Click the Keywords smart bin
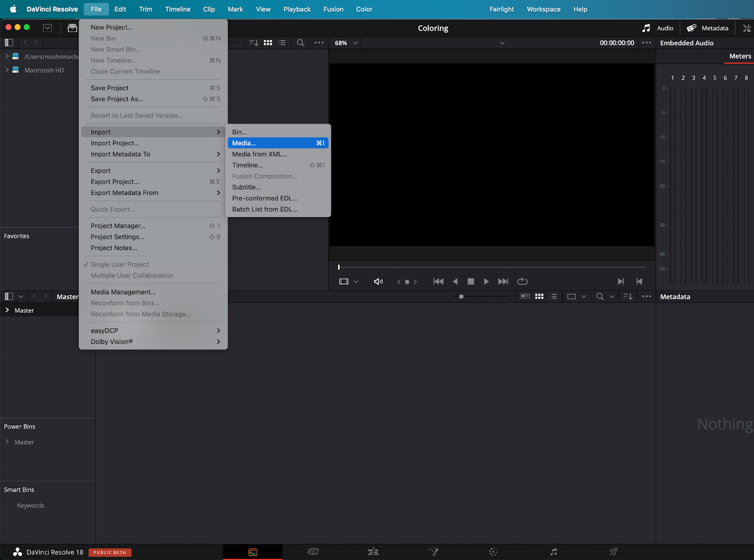This screenshot has height=560, width=754. (x=31, y=505)
